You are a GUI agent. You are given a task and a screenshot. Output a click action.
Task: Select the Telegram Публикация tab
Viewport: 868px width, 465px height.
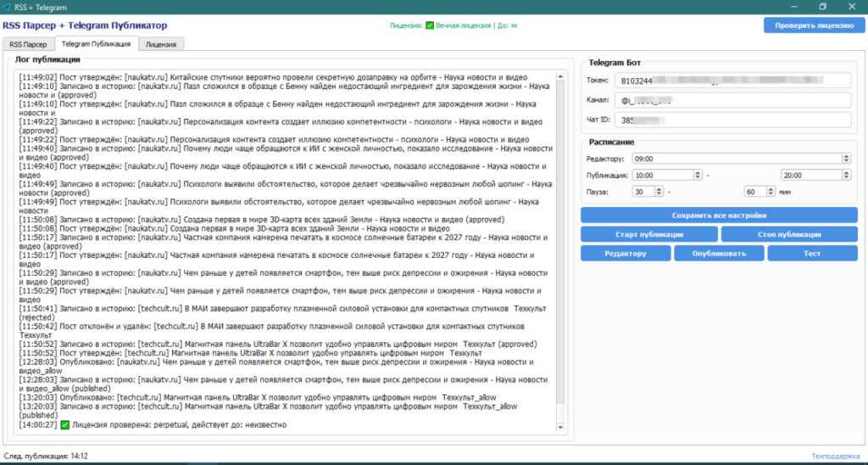coord(96,43)
